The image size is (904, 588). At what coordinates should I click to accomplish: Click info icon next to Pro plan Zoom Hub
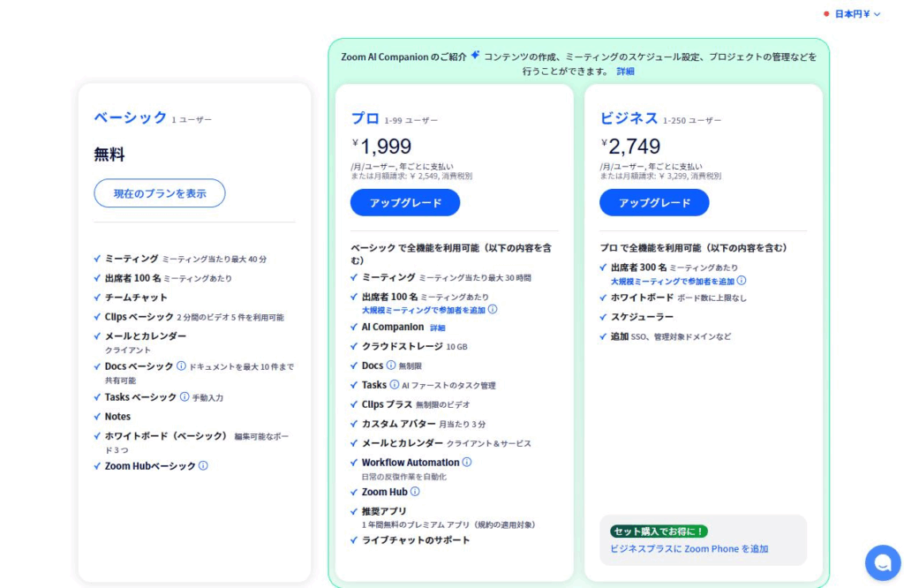tap(415, 492)
